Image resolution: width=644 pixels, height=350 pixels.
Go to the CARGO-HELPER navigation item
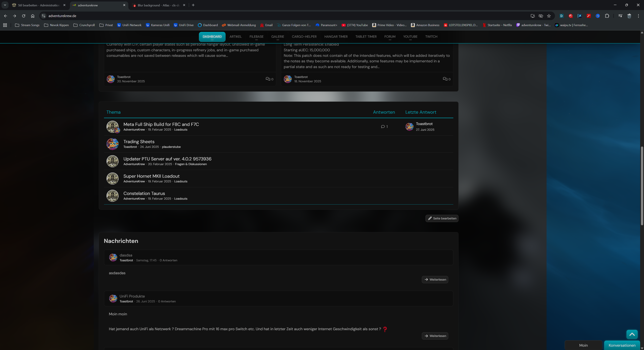coord(304,37)
